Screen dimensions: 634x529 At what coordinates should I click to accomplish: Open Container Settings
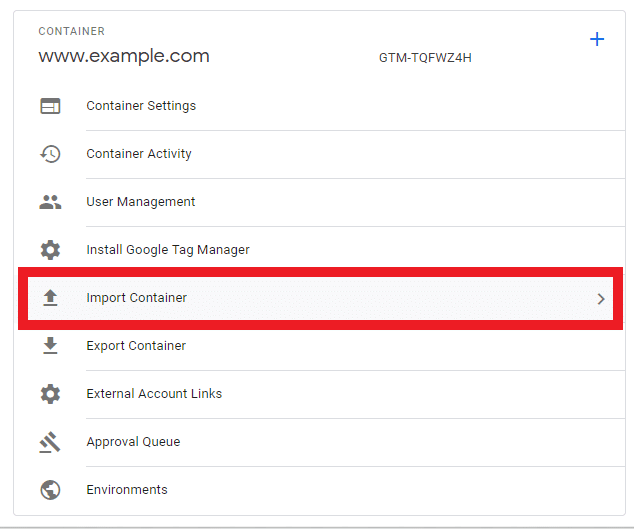click(x=141, y=106)
